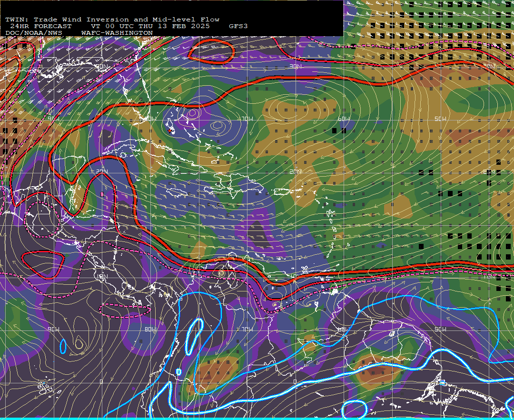Click the pink dashed oval south of Panama

click(x=125, y=310)
